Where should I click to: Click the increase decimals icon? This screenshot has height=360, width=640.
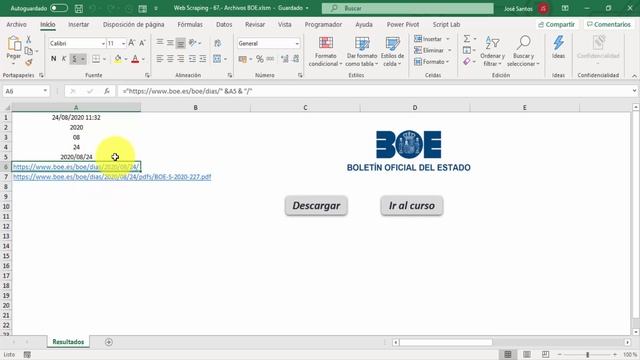click(285, 59)
